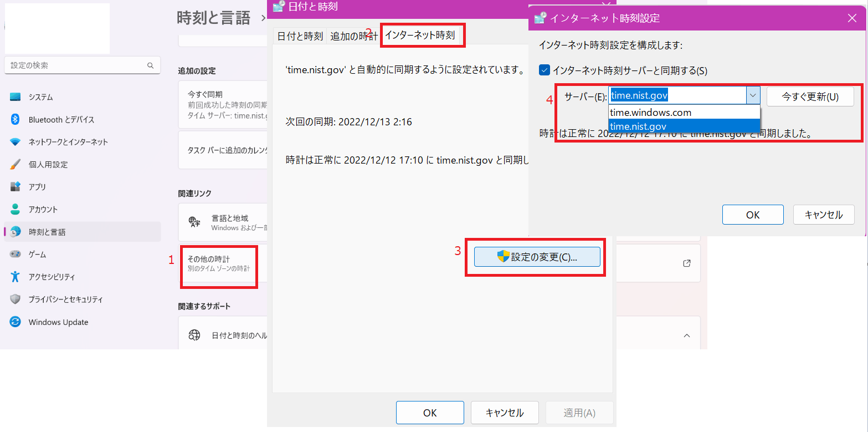
Task: Click the network Wi-Fi icon in sidebar
Action: [x=16, y=142]
